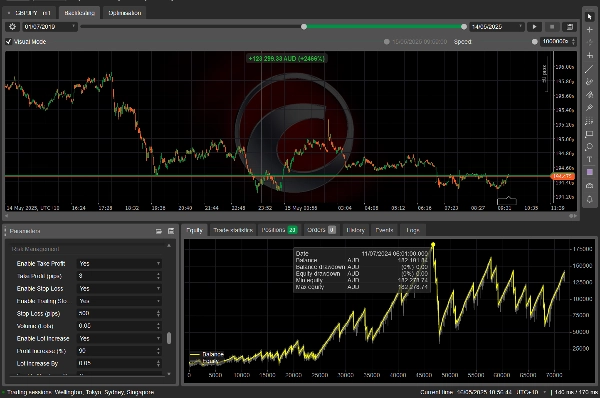The height and width of the screenshot is (398, 600).
Task: Click the save parameters disk icon
Action: click(x=171, y=231)
